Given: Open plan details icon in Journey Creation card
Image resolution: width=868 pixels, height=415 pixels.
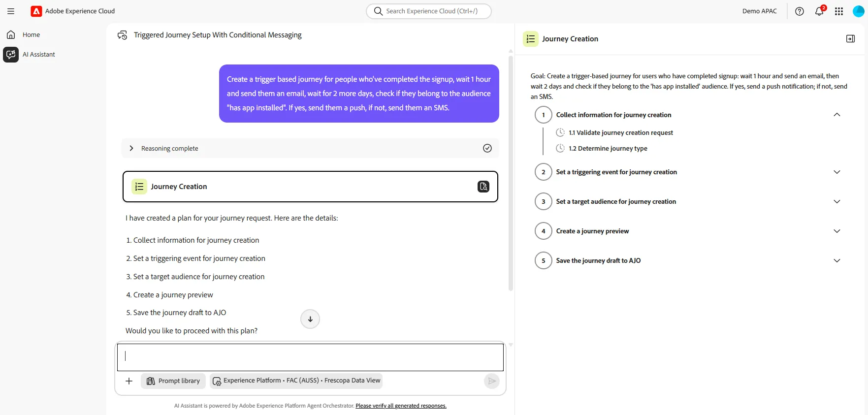Looking at the screenshot, I should 483,187.
